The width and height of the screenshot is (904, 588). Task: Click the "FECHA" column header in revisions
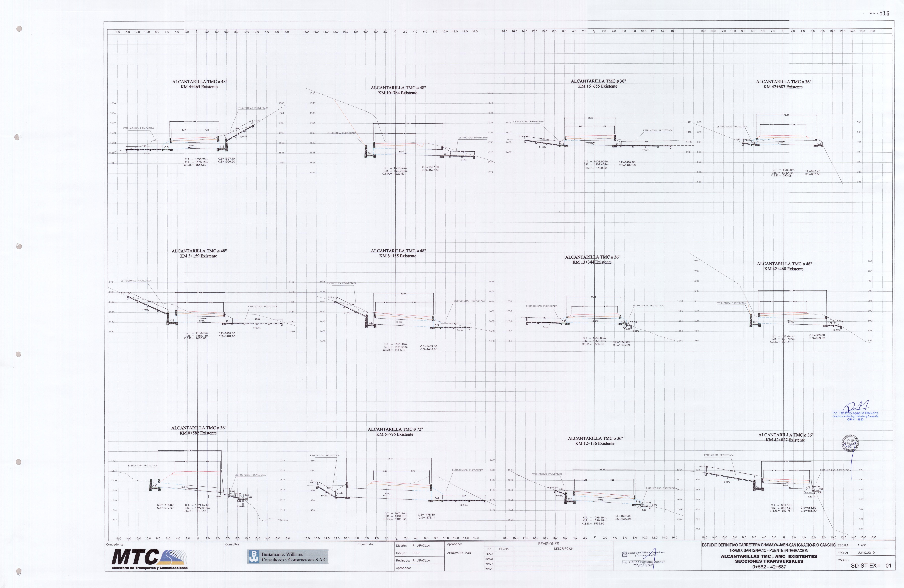pos(504,549)
